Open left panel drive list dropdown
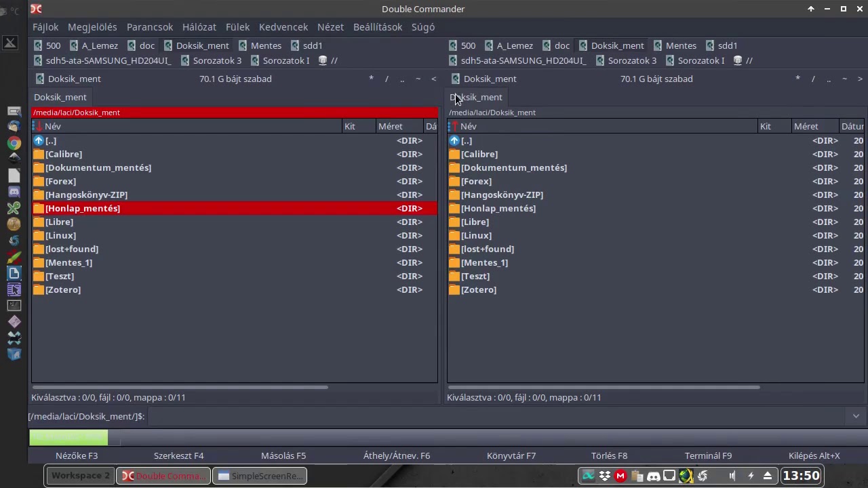The width and height of the screenshot is (868, 488). pyautogui.click(x=68, y=79)
